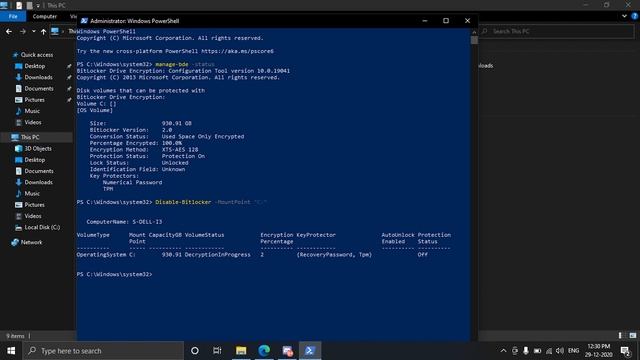Viewport: 640px width, 360px height.
Task: Click pin icon next to Documents
Action: pyautogui.click(x=69, y=89)
